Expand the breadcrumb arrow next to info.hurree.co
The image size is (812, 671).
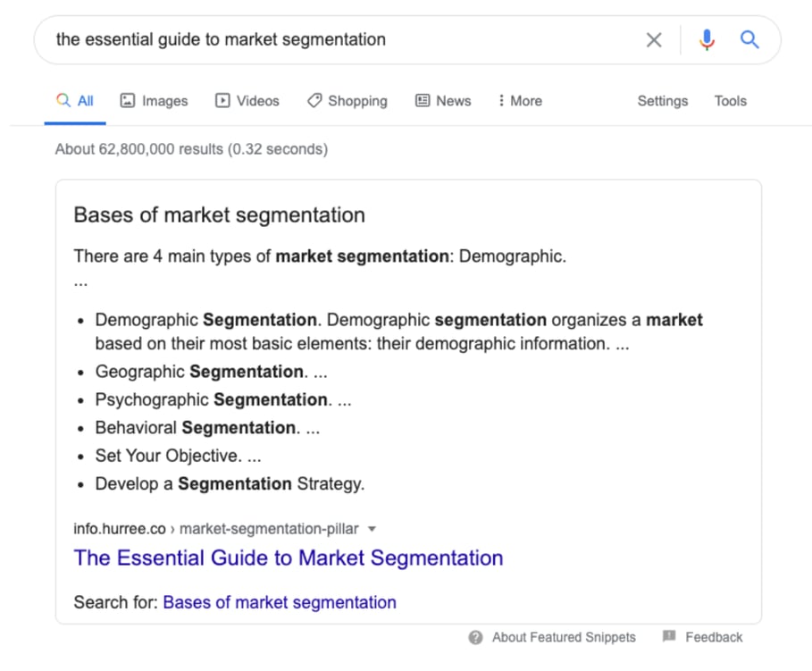pyautogui.click(x=372, y=529)
